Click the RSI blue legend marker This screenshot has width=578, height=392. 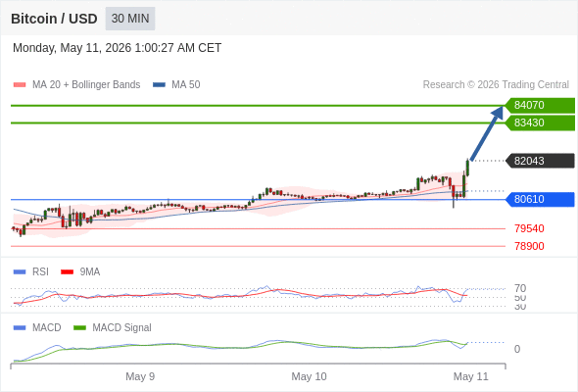(x=20, y=272)
